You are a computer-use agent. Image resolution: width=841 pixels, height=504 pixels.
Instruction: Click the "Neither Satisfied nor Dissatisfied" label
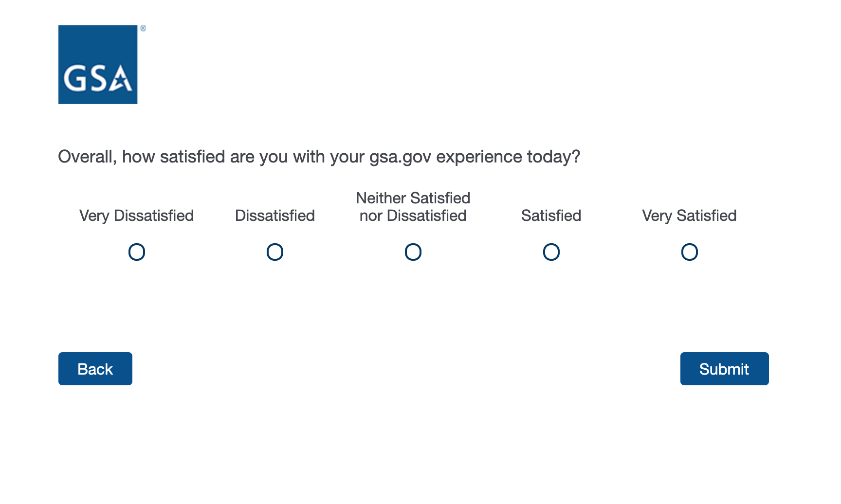pos(413,207)
